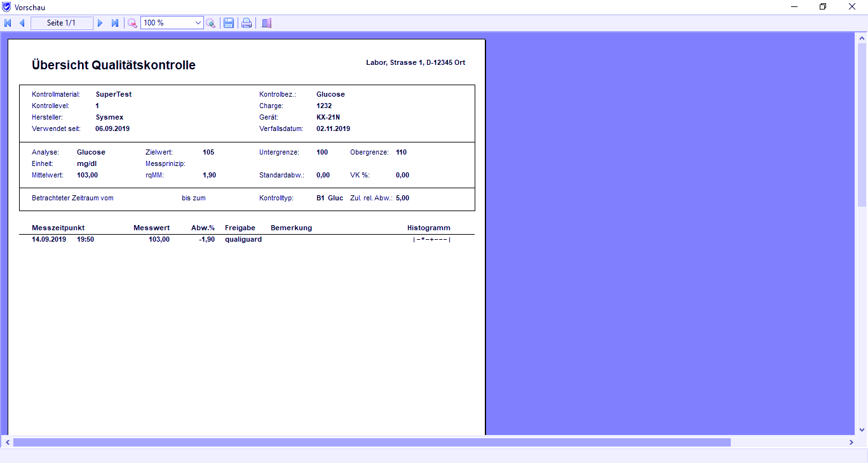Select the qualiguard Freigabe entry
The height and width of the screenshot is (463, 868).
243,239
